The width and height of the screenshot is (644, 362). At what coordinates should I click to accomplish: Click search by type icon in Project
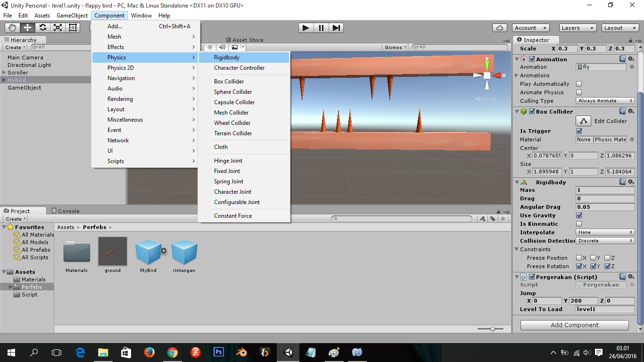pyautogui.click(x=482, y=219)
